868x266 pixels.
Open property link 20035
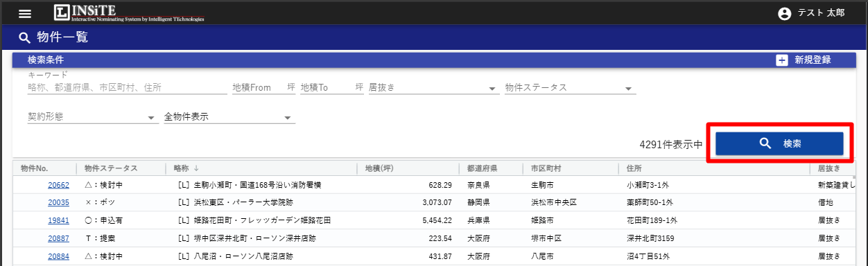click(x=58, y=203)
